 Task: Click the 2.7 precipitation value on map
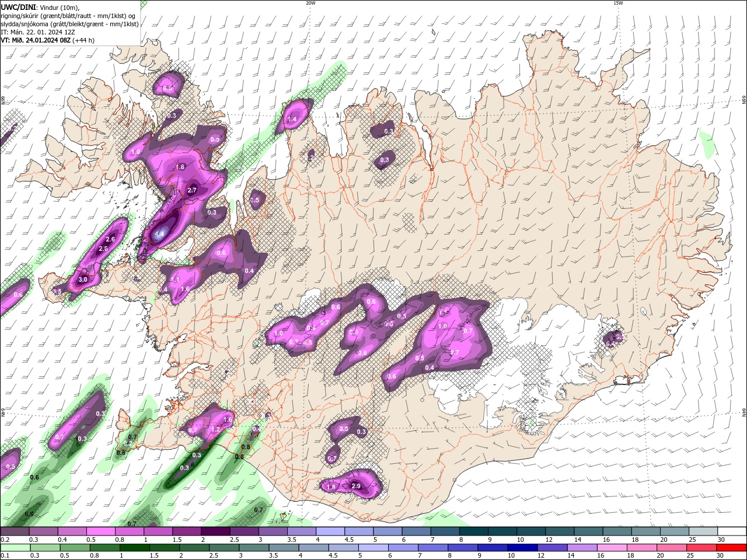pos(192,190)
